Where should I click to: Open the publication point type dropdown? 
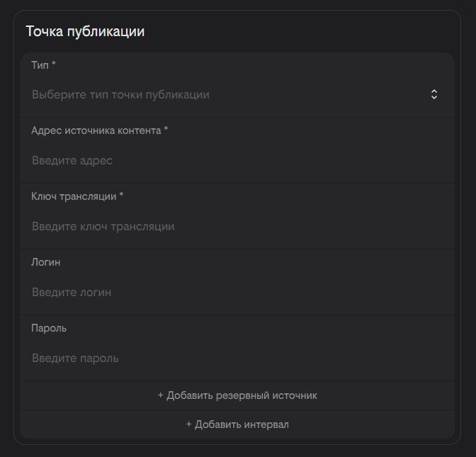pyautogui.click(x=227, y=94)
